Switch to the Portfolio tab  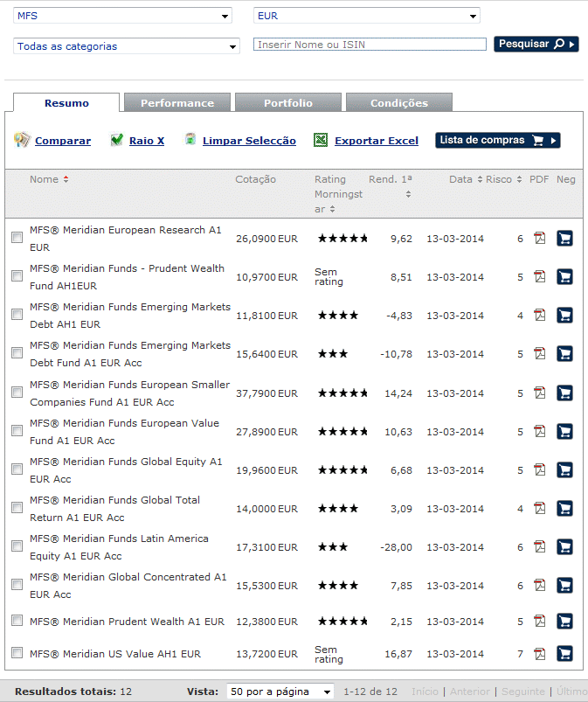(288, 102)
